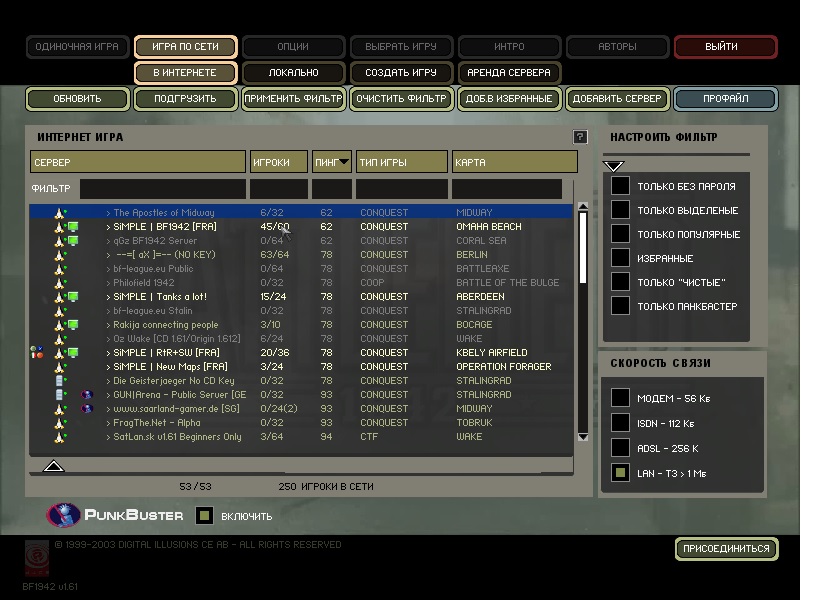
Task: Check the ТОЛЬКО ПАНКБАСТЕР filter box
Action: 620,306
